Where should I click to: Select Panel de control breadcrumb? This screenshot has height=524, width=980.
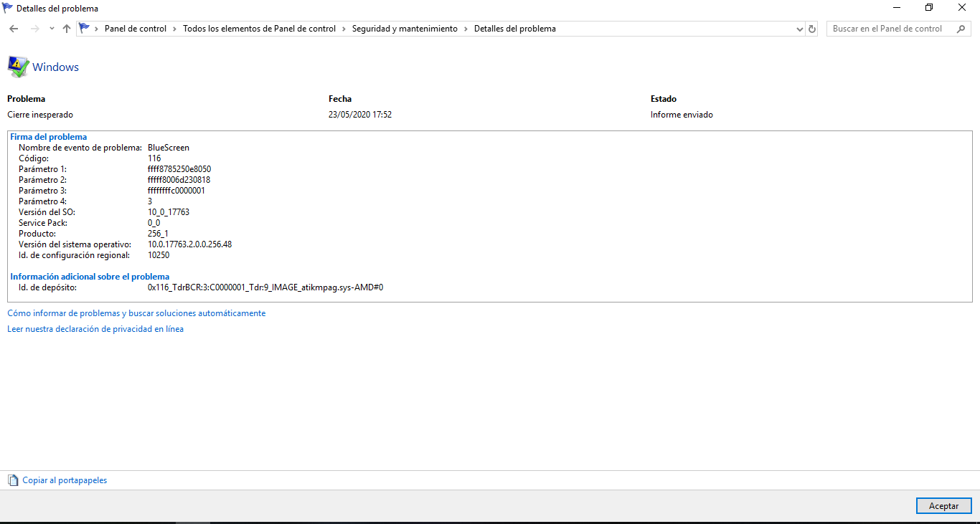pyautogui.click(x=136, y=29)
